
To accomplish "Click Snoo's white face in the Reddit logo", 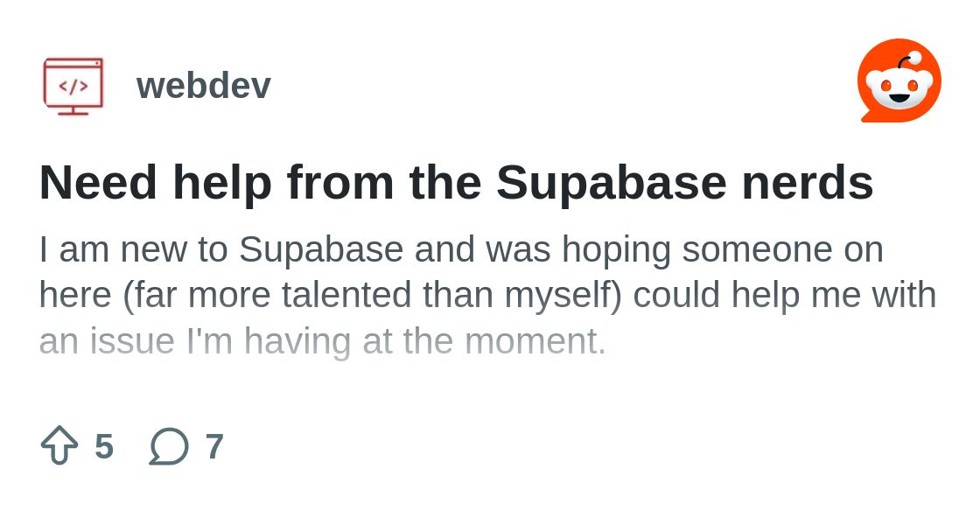I will click(x=899, y=88).
